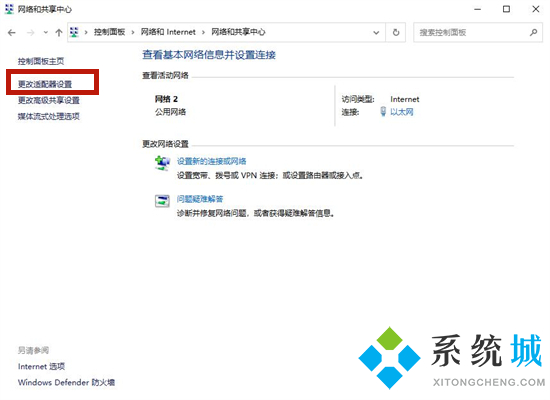Click the 搜索控制面板 search field
The width and height of the screenshot is (550, 400).
(x=472, y=33)
